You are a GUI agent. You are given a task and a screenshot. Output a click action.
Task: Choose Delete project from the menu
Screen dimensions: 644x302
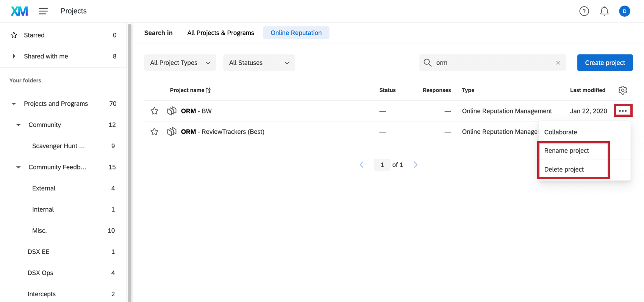pyautogui.click(x=564, y=169)
